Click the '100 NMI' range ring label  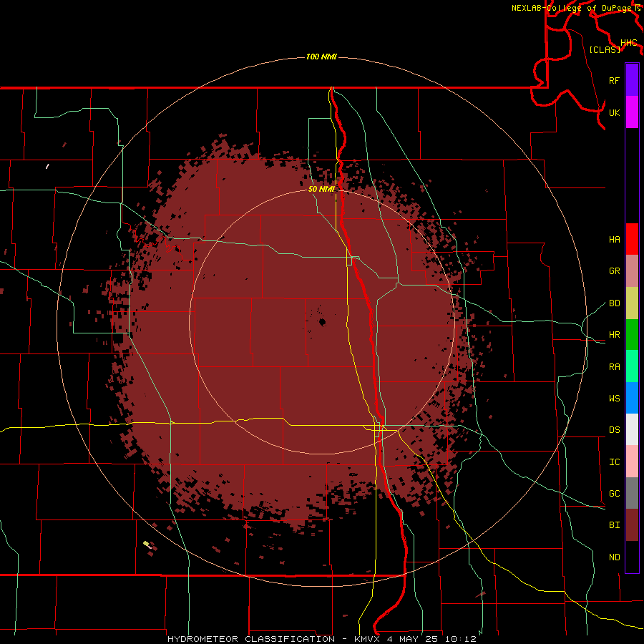click(321, 57)
